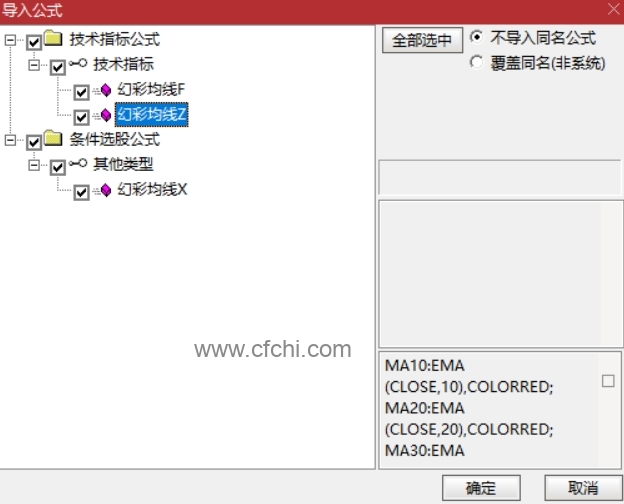
Task: Select the 幻彩均线F formula item
Action: point(151,90)
